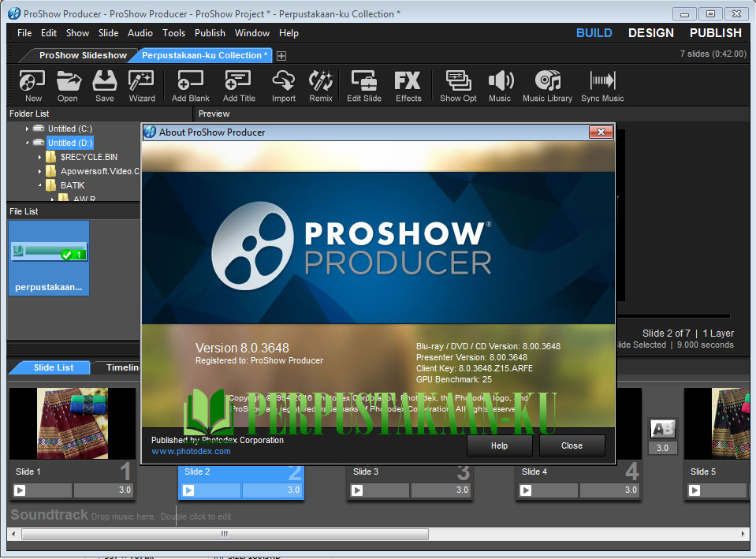The height and width of the screenshot is (559, 756).
Task: Select the AB transition between Slide 4 and 5
Action: click(663, 428)
